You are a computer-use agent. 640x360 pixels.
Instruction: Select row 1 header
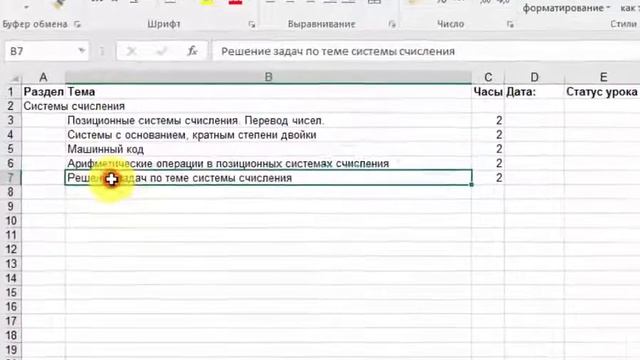pyautogui.click(x=11, y=92)
